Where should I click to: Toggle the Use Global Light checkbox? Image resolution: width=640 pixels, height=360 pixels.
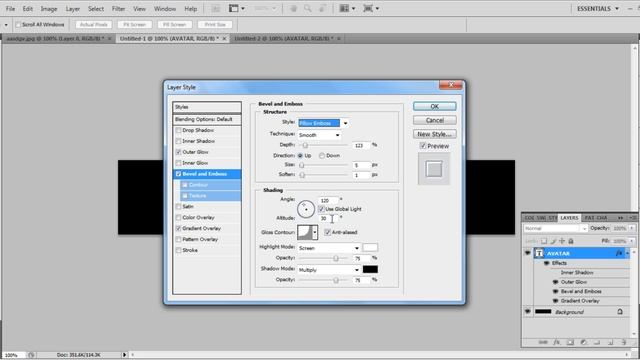(321, 209)
